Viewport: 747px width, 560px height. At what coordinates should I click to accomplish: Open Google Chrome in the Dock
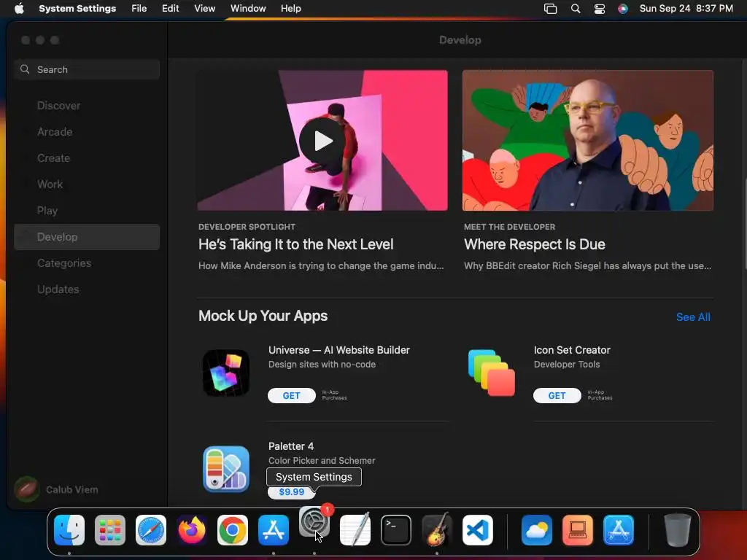point(233,530)
